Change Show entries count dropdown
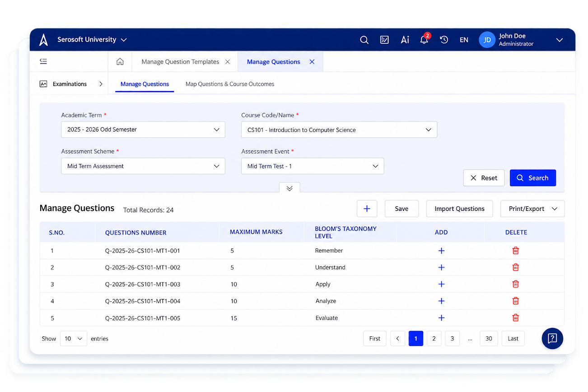Image resolution: width=588 pixels, height=392 pixels. 74,338
